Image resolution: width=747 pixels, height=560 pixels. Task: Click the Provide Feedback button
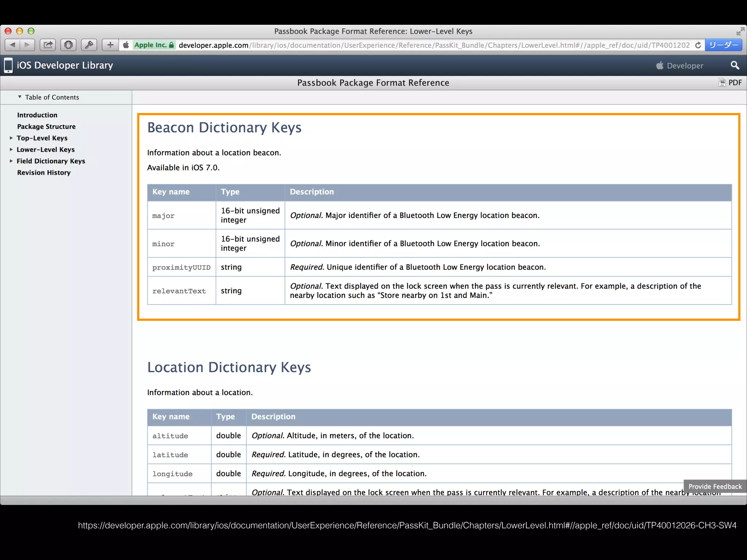(x=715, y=486)
